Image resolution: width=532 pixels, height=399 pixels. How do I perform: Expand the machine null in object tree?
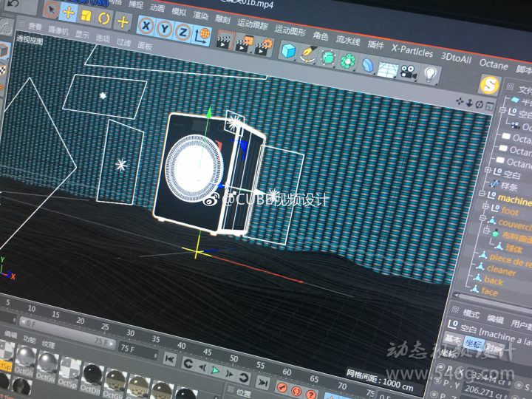(x=482, y=194)
